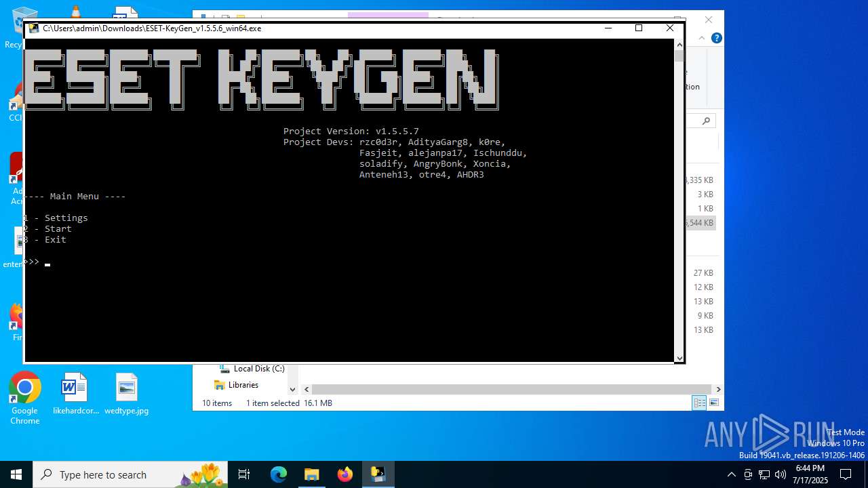868x488 pixels.
Task: Select the likehardcor Word document icon
Action: pos(75,394)
